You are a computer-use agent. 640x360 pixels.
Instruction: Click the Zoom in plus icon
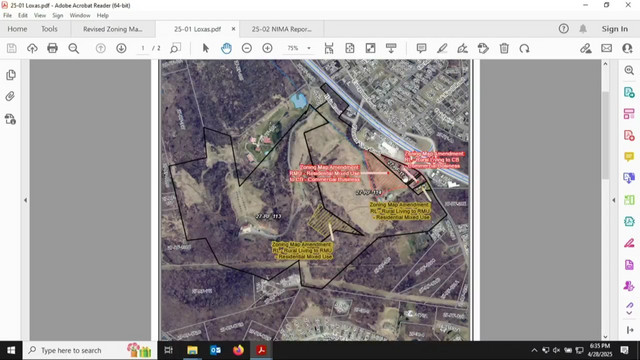pyautogui.click(x=267, y=48)
